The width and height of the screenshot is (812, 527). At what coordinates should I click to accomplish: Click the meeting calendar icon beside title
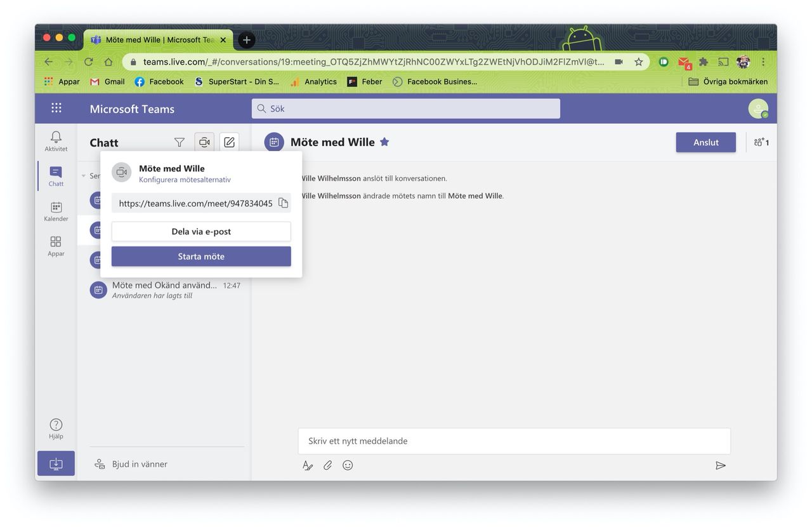[274, 142]
